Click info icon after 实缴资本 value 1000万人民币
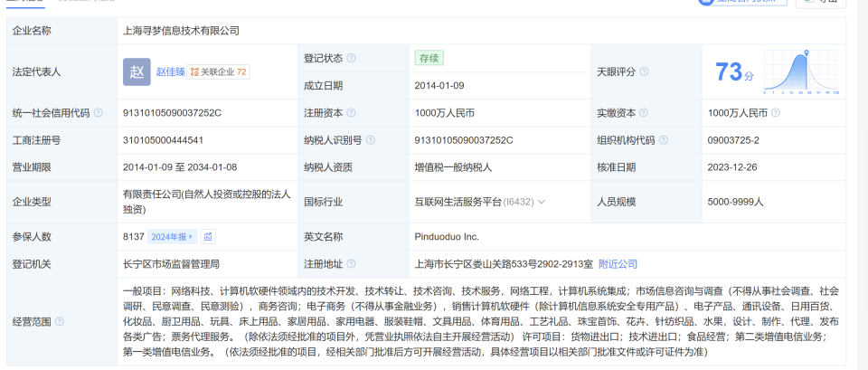The image size is (868, 370). (776, 113)
